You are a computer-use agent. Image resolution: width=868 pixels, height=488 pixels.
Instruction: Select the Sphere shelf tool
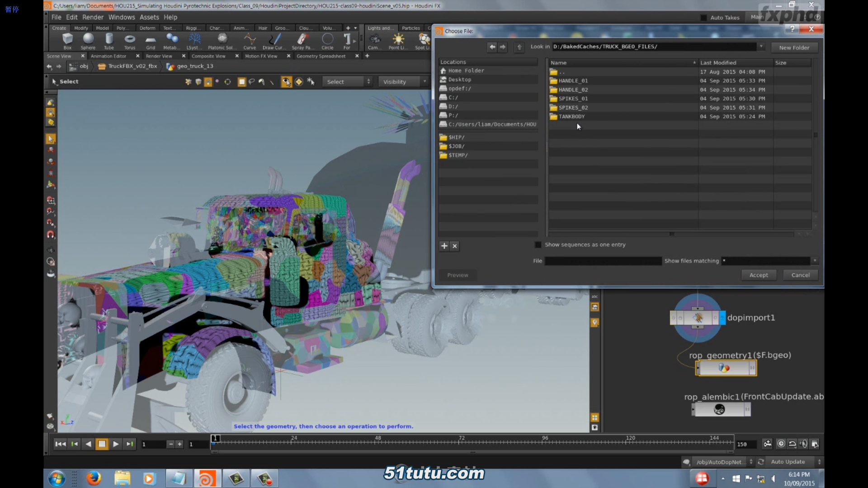pyautogui.click(x=88, y=41)
